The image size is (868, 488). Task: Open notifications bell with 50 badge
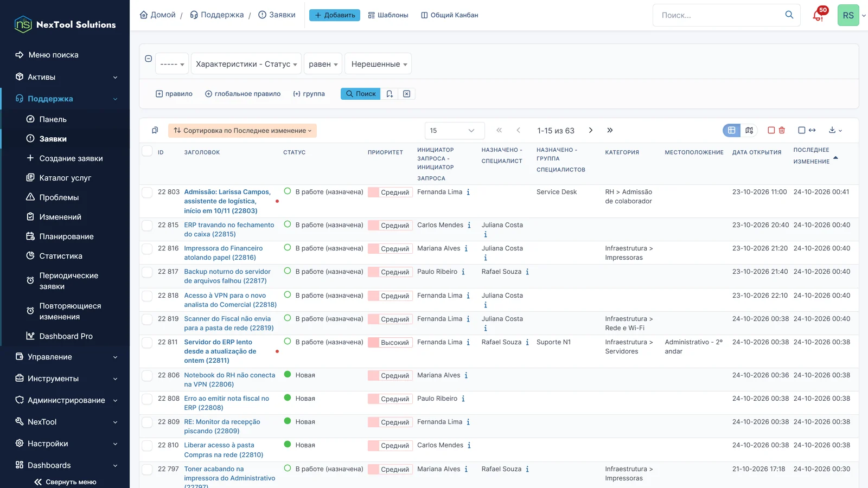click(x=818, y=15)
